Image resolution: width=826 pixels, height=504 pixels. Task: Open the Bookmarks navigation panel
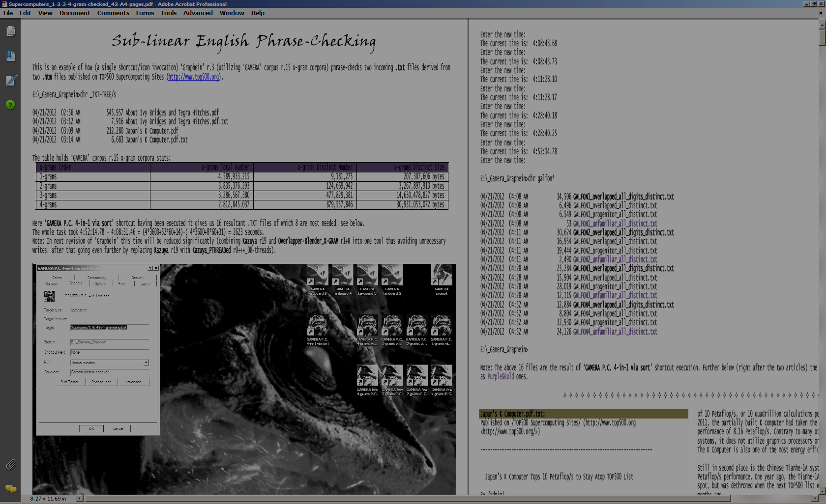10,56
